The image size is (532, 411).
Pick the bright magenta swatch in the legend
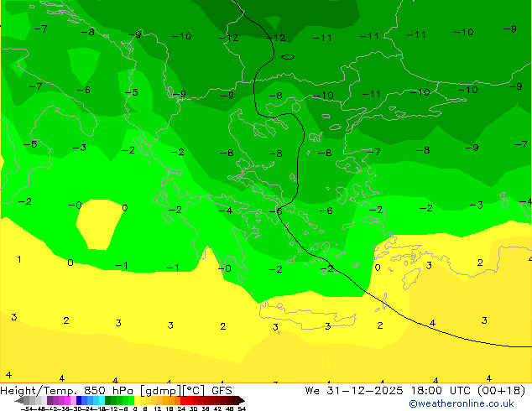pos(67,401)
